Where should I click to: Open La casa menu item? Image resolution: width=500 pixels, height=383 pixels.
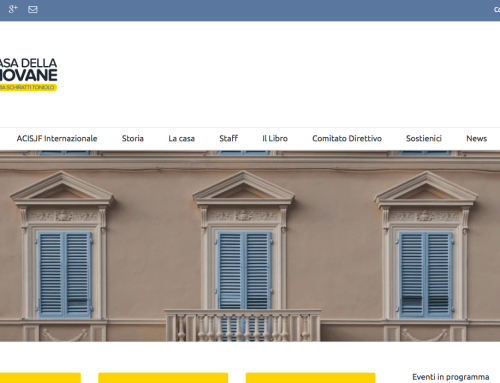(181, 138)
